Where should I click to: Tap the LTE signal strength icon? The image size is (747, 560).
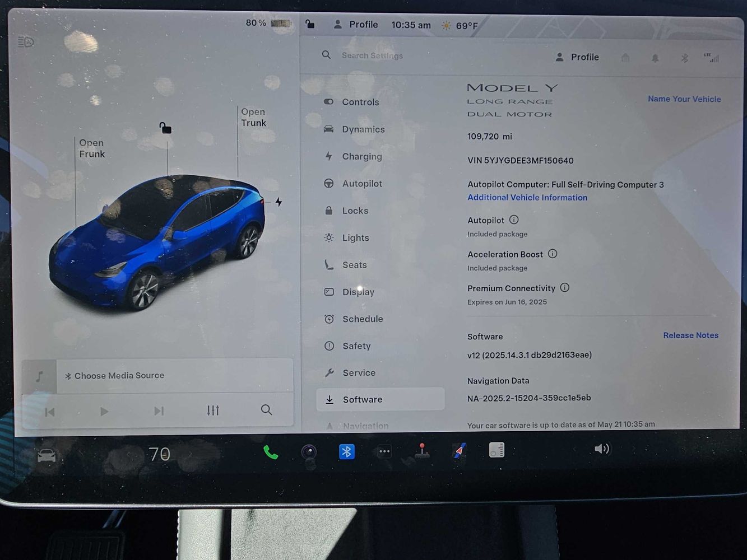point(712,58)
